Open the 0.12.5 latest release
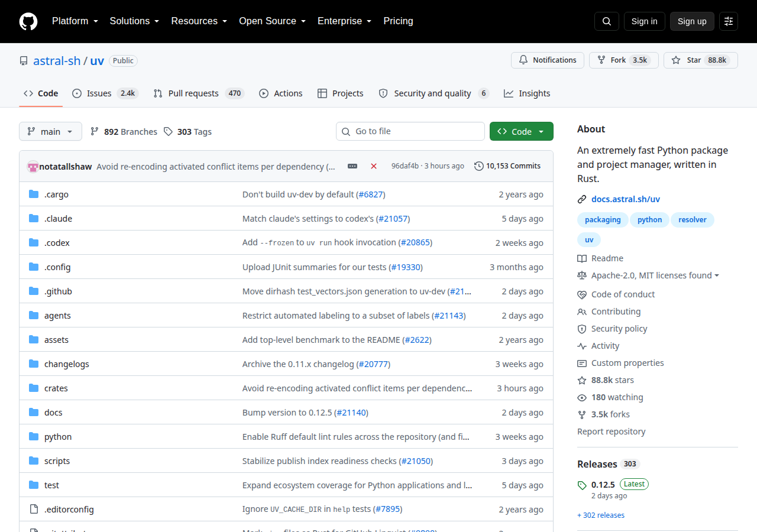This screenshot has height=532, width=757. (603, 484)
